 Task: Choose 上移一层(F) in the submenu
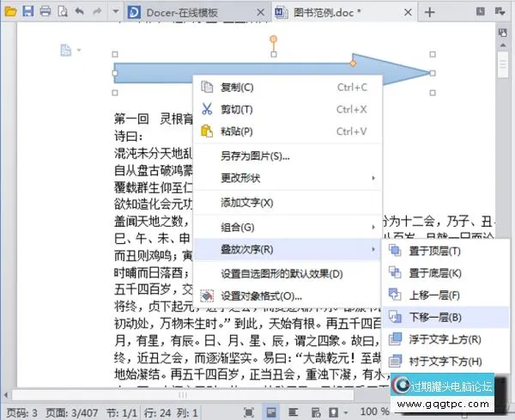[445, 295]
